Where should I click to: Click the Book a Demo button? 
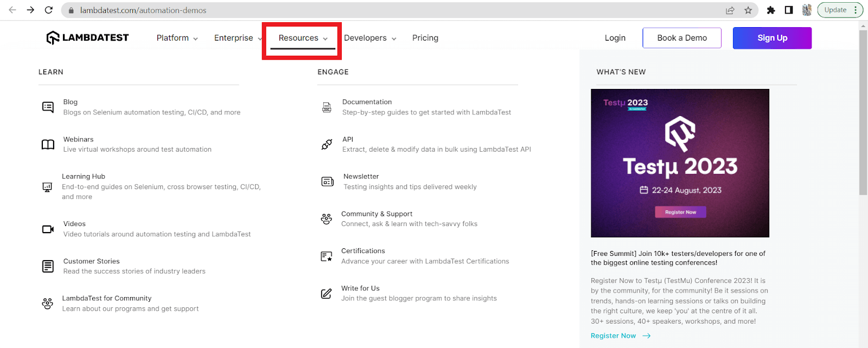coord(682,38)
